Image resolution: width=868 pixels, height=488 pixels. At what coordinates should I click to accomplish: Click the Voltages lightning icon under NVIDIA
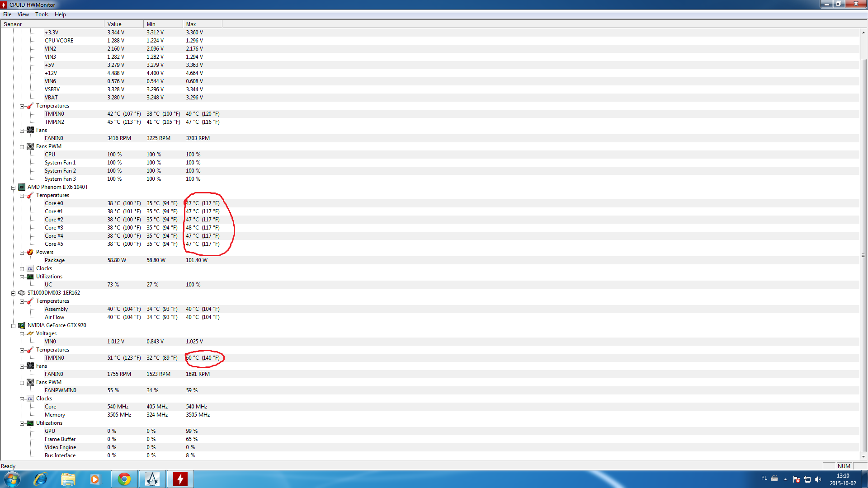pos(30,333)
